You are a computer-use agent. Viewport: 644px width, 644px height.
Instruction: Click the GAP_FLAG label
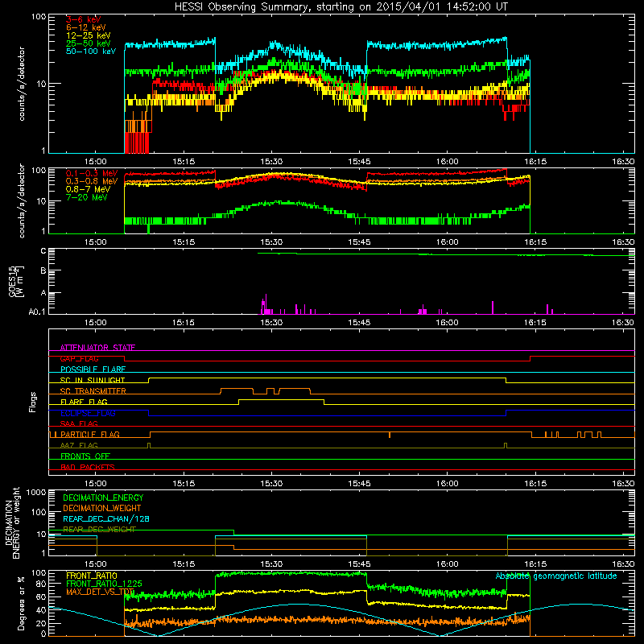[79, 358]
